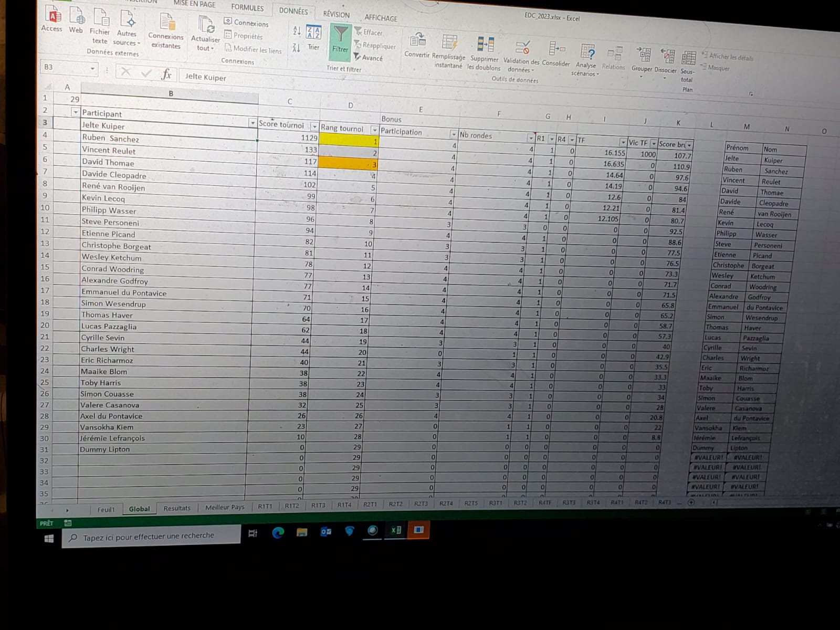Open Microsoft Edge from the taskbar
The image size is (840, 630).
click(278, 532)
